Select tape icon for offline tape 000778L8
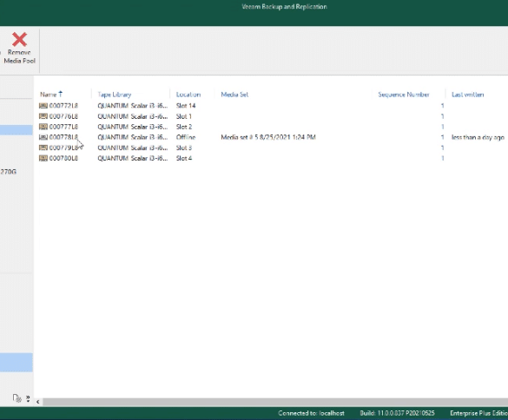Screen dimensions: 508x420 pyautogui.click(x=43, y=137)
